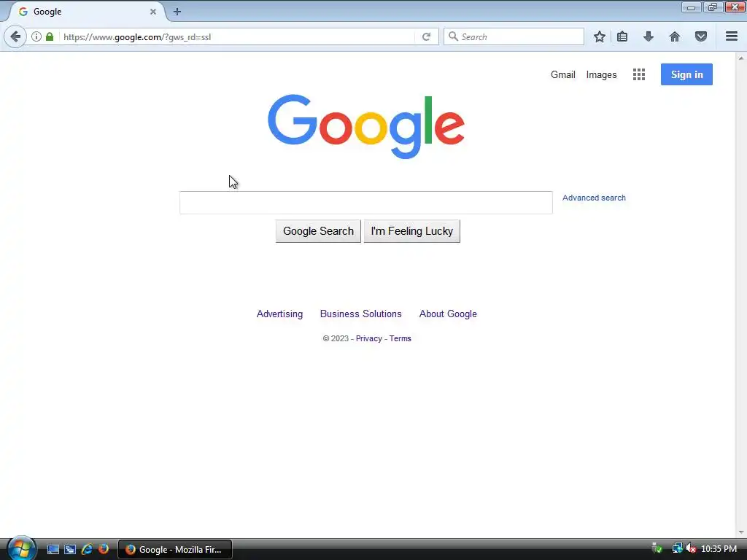This screenshot has height=560, width=747.
Task: Open the Firefox hamburger menu
Action: tap(732, 36)
